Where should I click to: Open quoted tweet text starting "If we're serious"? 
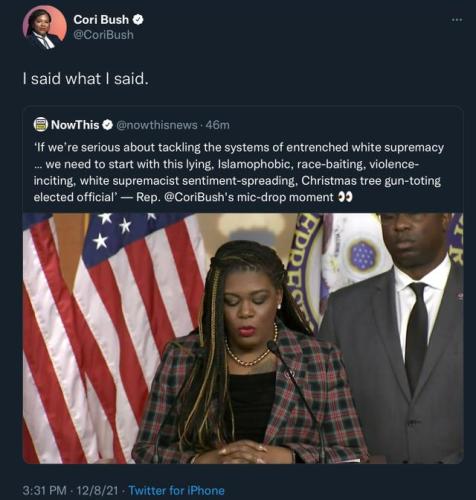(239, 172)
